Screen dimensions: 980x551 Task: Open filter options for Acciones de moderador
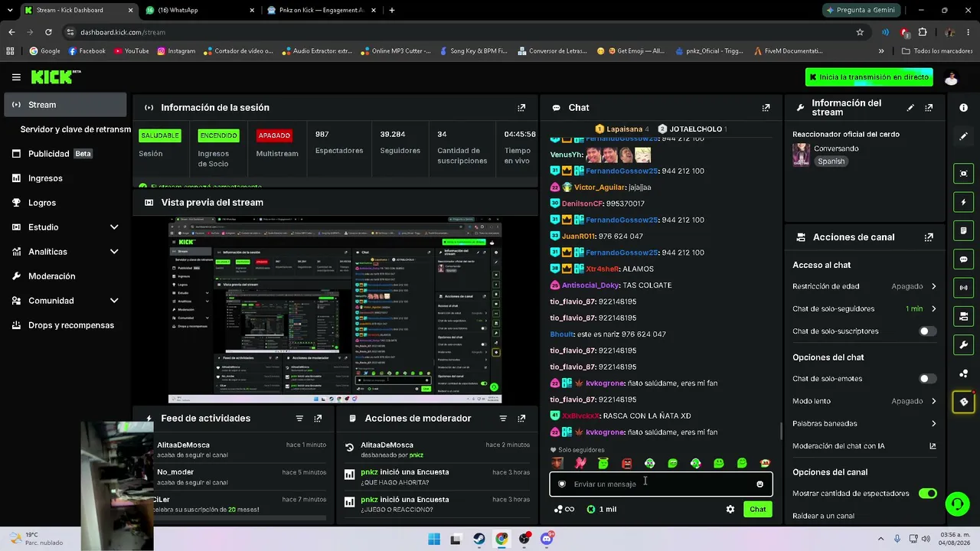(503, 419)
